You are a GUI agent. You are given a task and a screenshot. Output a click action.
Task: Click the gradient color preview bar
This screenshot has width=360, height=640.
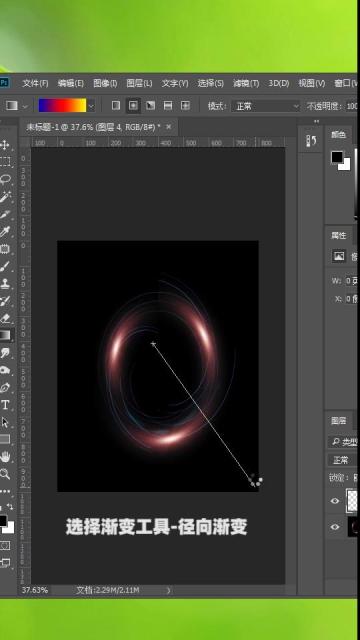click(x=62, y=105)
